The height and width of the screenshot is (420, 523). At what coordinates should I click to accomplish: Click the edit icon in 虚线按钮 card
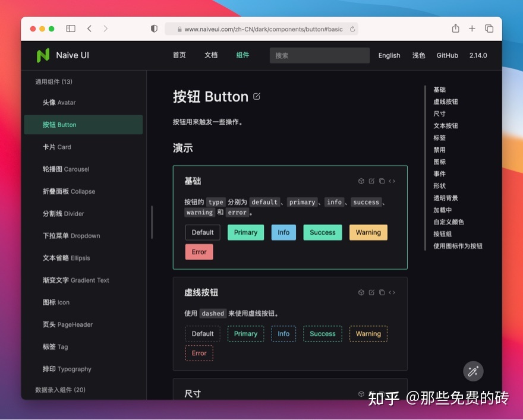pyautogui.click(x=371, y=292)
